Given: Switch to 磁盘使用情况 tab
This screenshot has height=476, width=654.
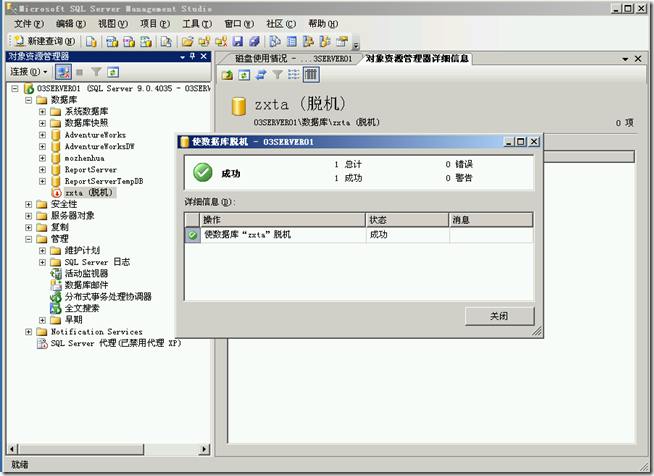Looking at the screenshot, I should (x=293, y=59).
